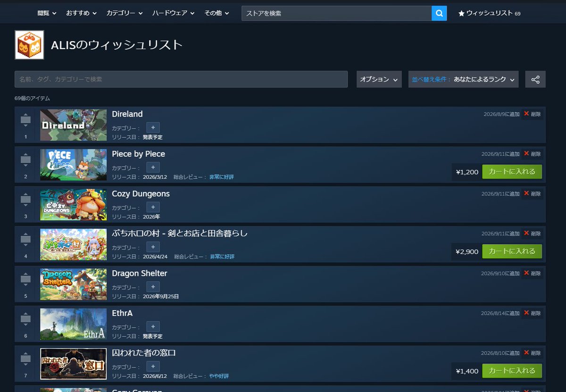Viewport: 566px width, 392px height.
Task: Open ぷちホロの村 - 剣とお店と田舎暮らし title
Action: point(180,234)
